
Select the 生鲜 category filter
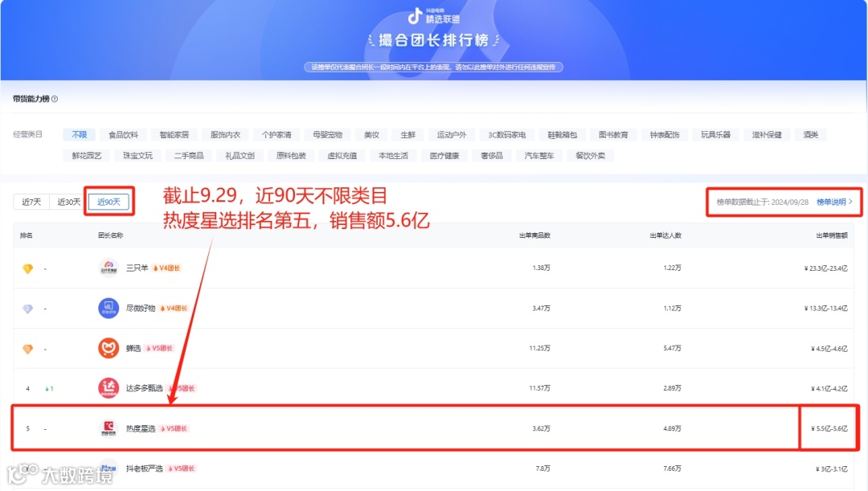tap(408, 134)
